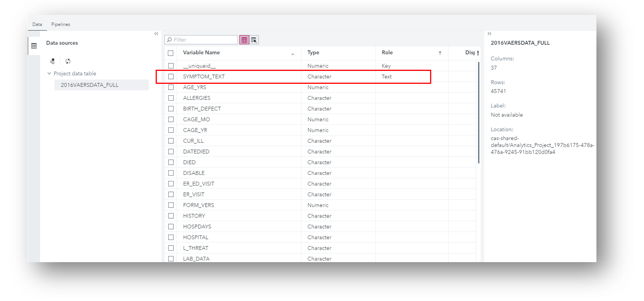
Task: Click the rows value 45741
Action: click(x=498, y=91)
